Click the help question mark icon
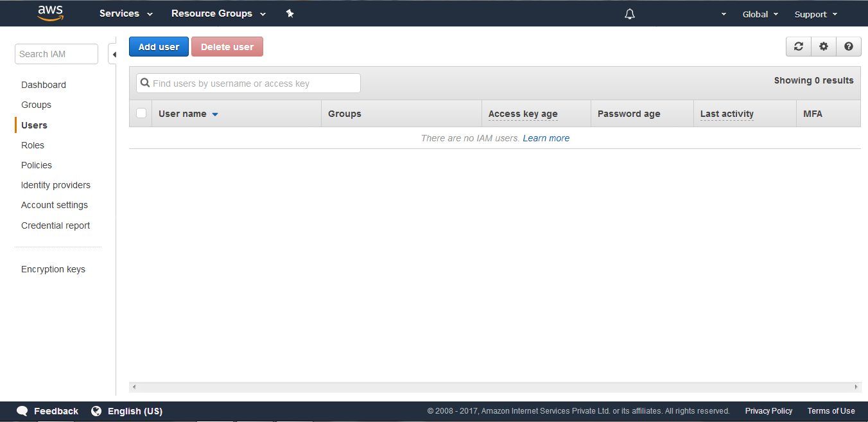The height and width of the screenshot is (422, 868). coord(849,46)
